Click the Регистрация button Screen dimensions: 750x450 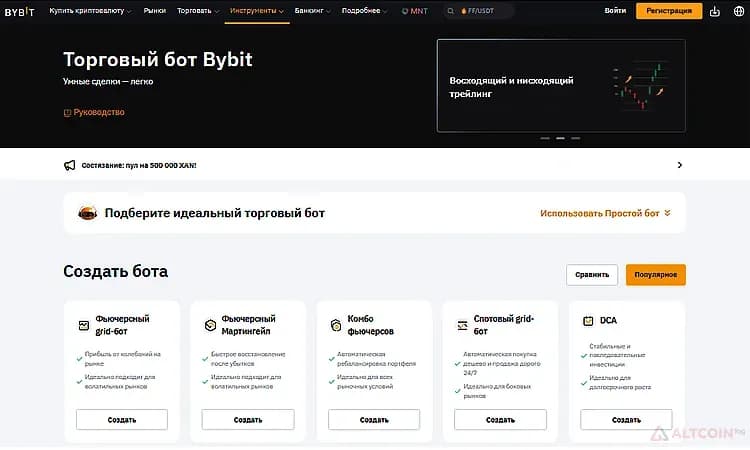[669, 11]
